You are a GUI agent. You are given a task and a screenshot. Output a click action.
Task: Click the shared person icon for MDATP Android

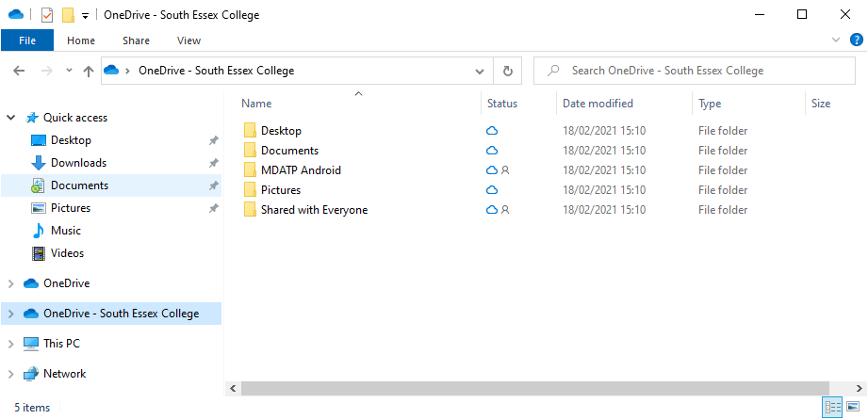point(505,170)
